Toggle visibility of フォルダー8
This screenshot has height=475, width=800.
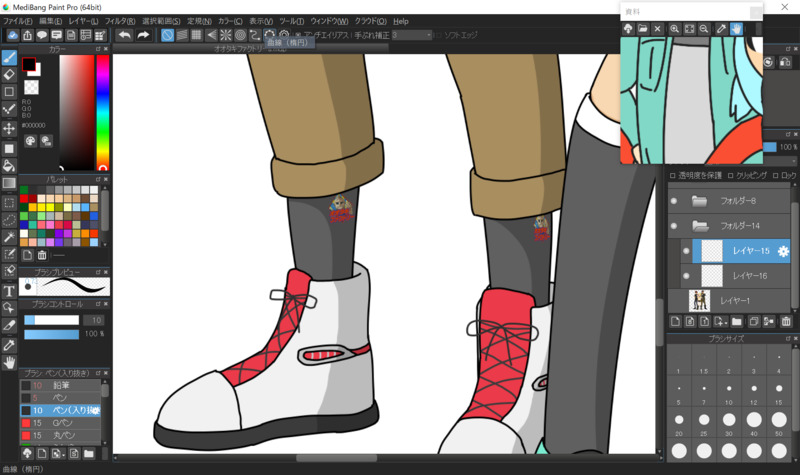click(x=674, y=201)
